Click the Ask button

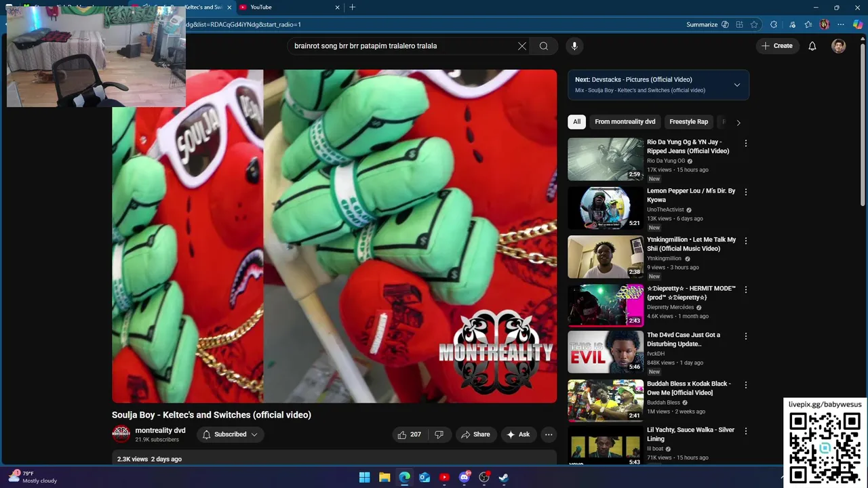[x=518, y=434]
